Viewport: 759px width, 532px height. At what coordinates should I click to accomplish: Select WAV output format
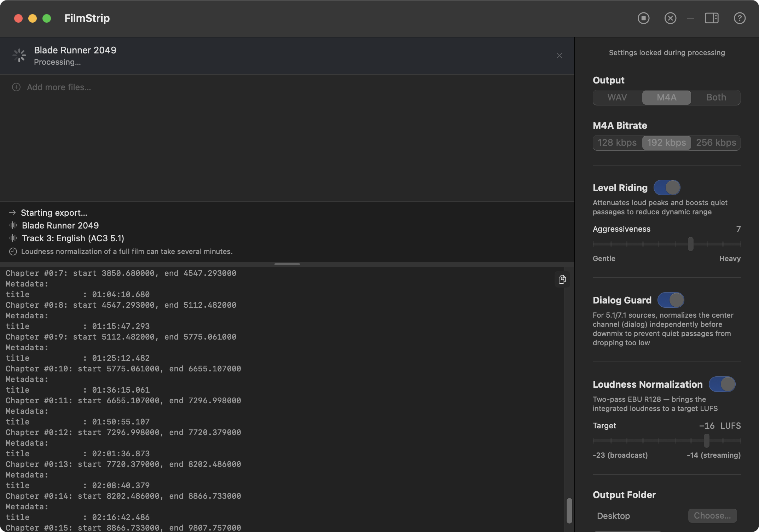click(617, 97)
